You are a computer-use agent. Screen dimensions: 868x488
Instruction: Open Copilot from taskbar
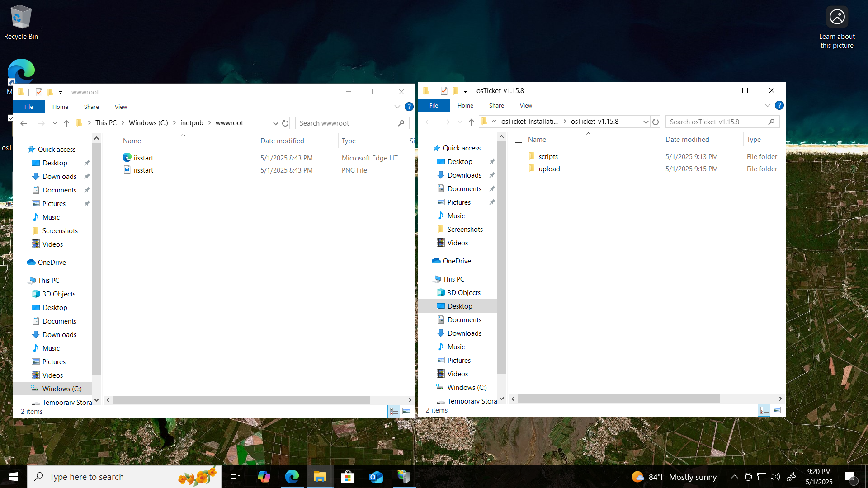tap(264, 477)
